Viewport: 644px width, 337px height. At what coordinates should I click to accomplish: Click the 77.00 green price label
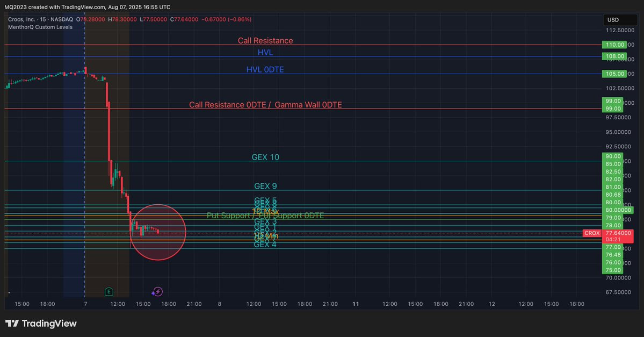point(613,247)
